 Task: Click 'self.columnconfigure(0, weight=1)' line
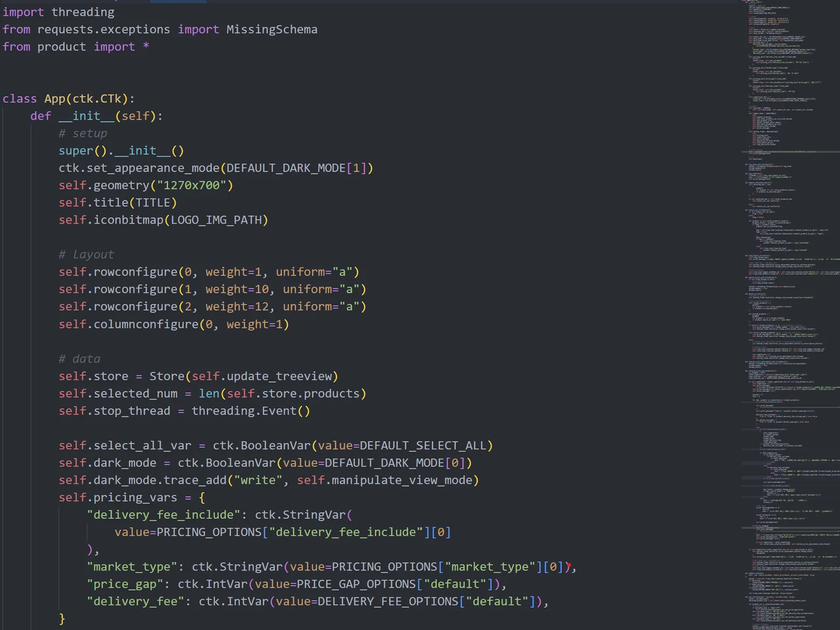point(174,324)
